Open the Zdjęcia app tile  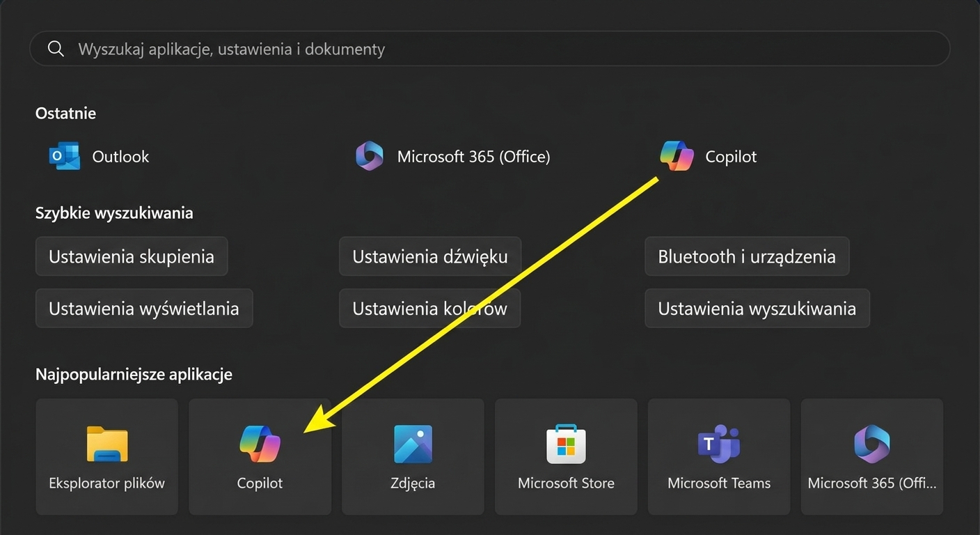click(413, 456)
